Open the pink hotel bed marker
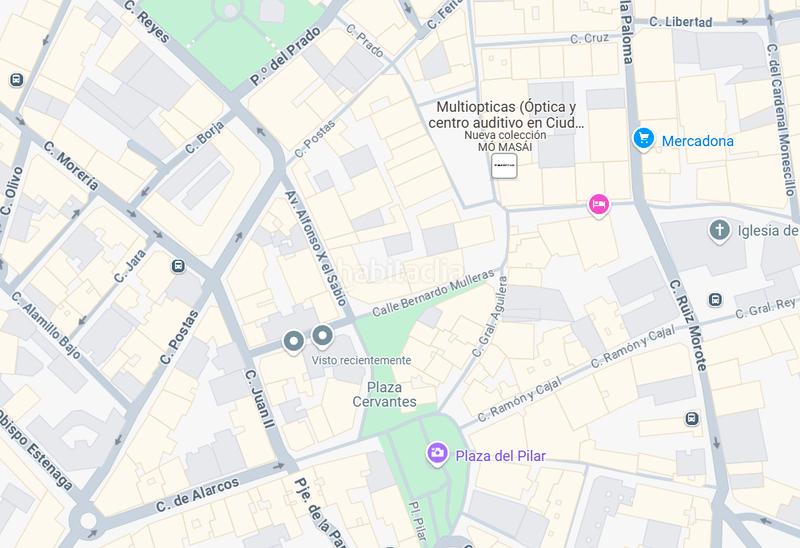 [598, 205]
